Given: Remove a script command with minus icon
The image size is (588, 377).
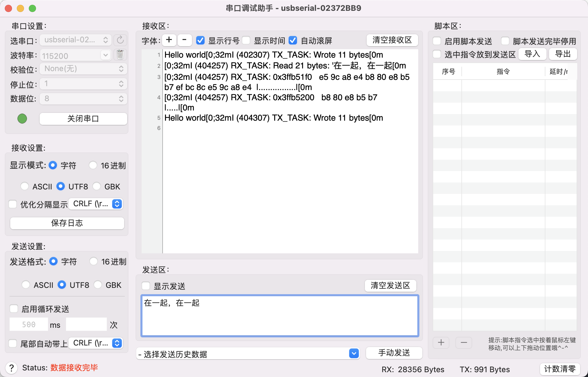Looking at the screenshot, I should point(463,342).
